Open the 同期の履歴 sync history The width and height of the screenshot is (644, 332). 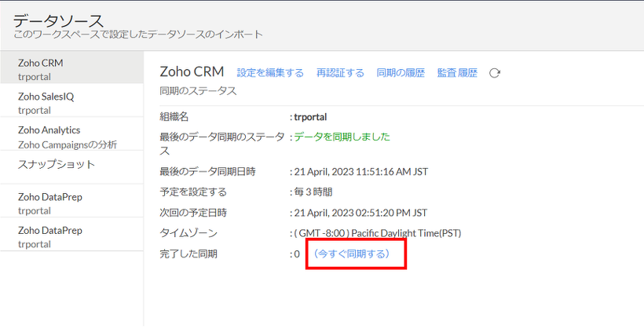[401, 73]
